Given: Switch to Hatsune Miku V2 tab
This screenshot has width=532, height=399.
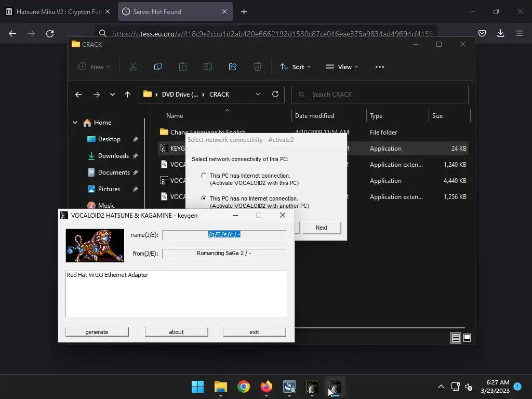Looking at the screenshot, I should 58,11.
